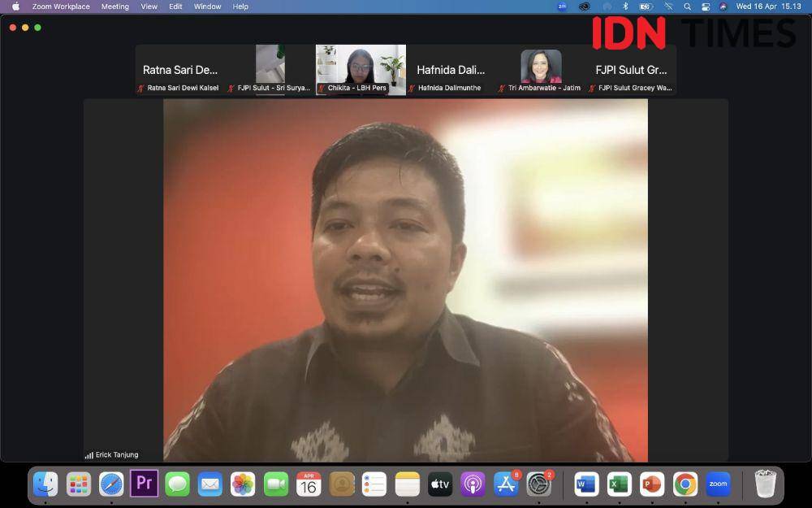
Task: Open Apple TV from the Dock
Action: (x=440, y=484)
